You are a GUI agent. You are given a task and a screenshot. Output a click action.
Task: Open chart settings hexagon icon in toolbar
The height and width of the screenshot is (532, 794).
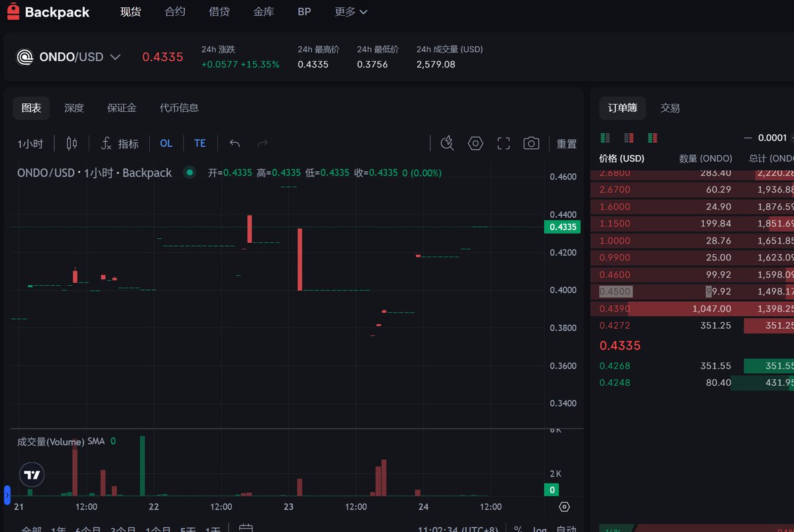click(475, 143)
